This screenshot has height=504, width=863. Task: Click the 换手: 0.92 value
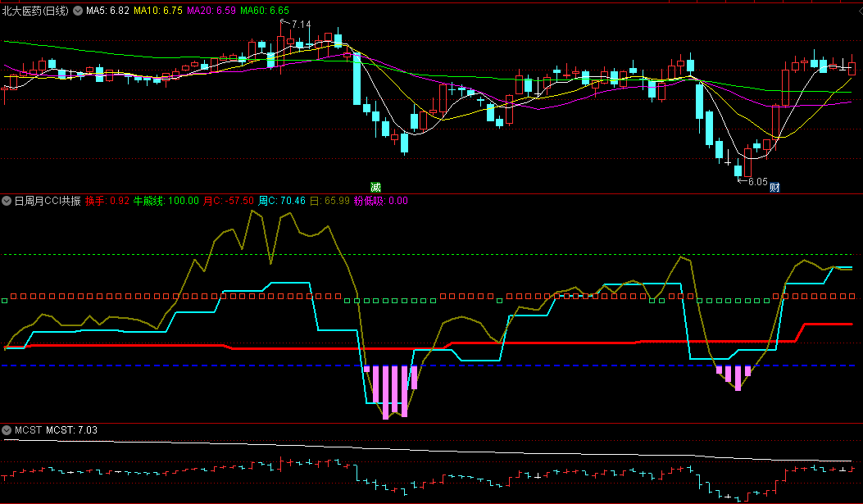point(107,201)
